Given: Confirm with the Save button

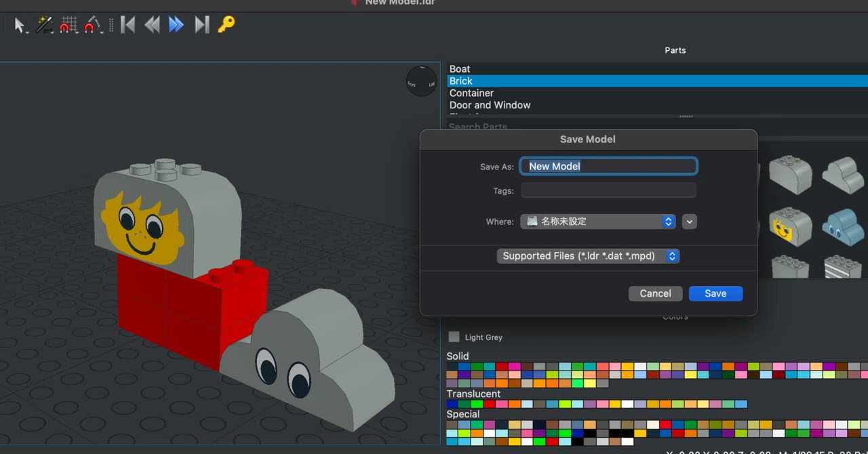Looking at the screenshot, I should (x=715, y=293).
